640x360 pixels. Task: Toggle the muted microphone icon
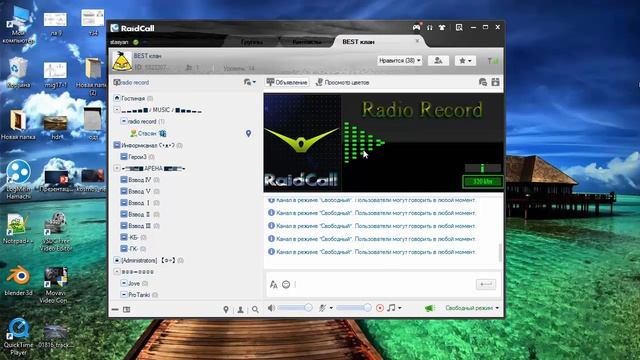(x=322, y=308)
